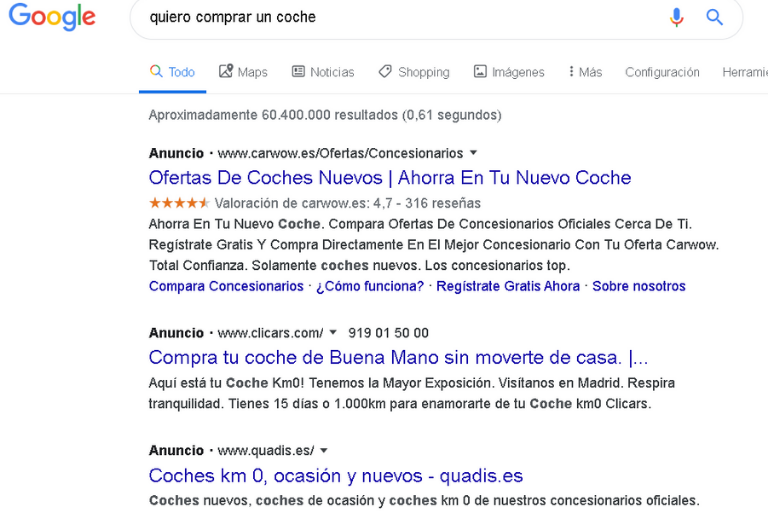Open 'Coches km 0, ocasión y nuevos' link
The width and height of the screenshot is (768, 520).
336,475
